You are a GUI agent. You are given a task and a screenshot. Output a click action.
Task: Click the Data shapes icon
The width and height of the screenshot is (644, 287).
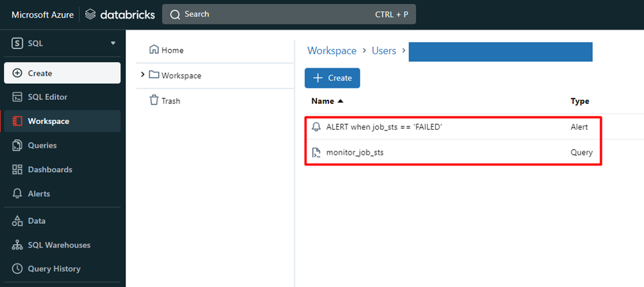17,221
